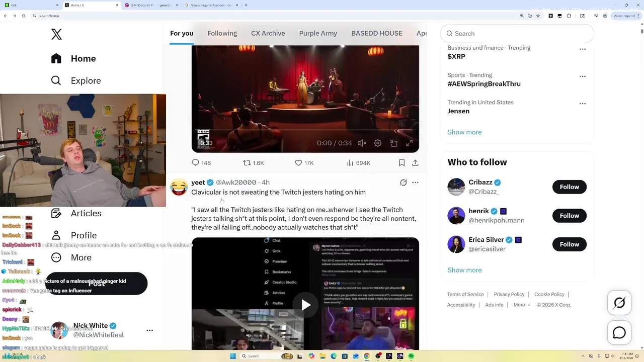Open video settings gear
The height and width of the screenshot is (362, 644).
(378, 143)
